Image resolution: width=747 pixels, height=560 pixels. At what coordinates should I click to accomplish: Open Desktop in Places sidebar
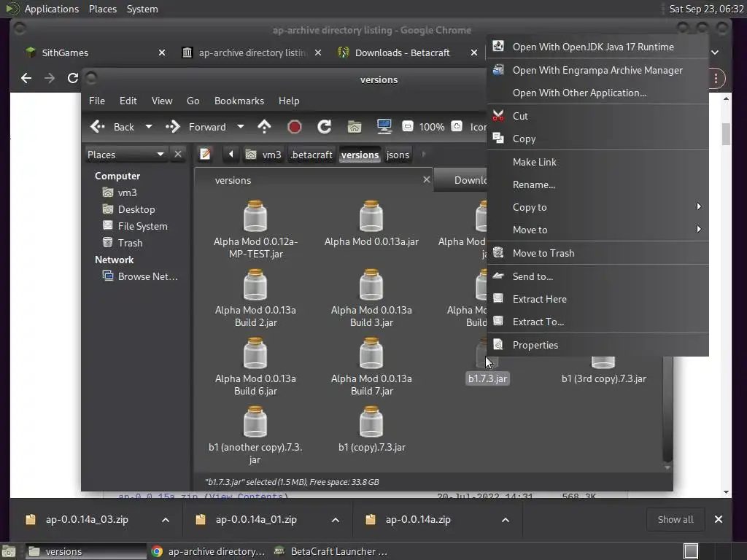(x=136, y=209)
